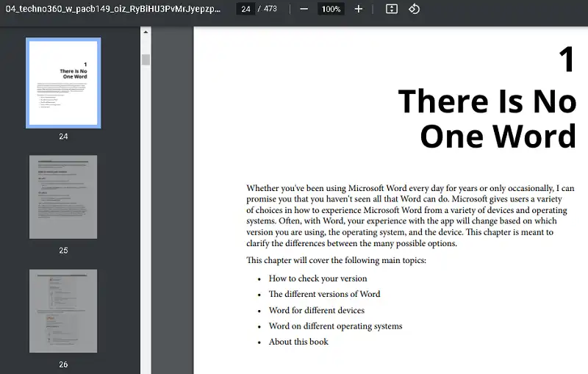
Task: Click the zoom in plus button
Action: click(x=358, y=9)
